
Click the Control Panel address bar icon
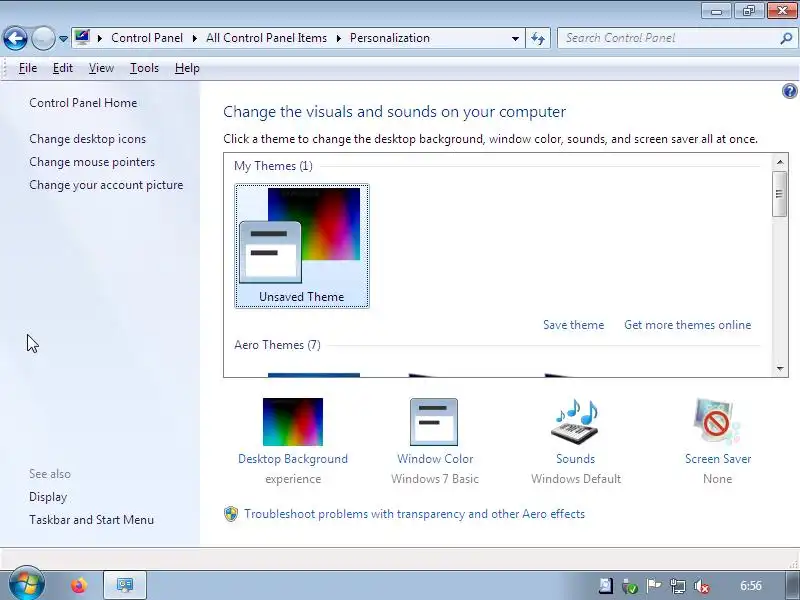tap(82, 38)
